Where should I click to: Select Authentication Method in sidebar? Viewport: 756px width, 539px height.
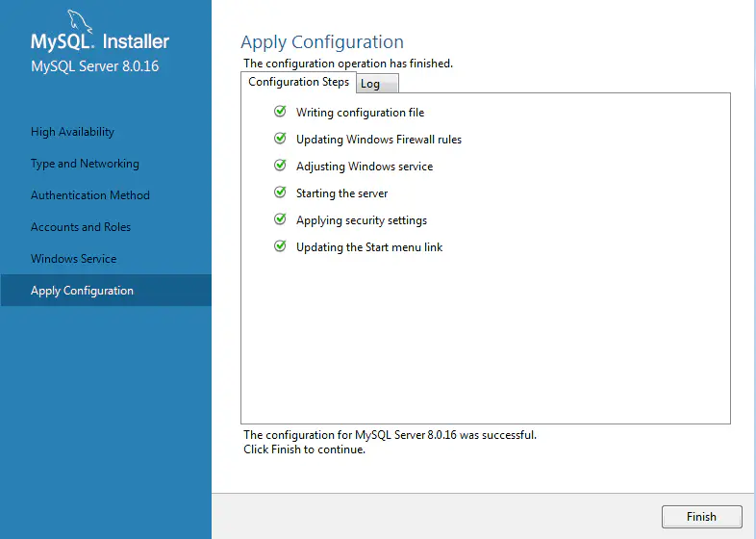point(90,195)
